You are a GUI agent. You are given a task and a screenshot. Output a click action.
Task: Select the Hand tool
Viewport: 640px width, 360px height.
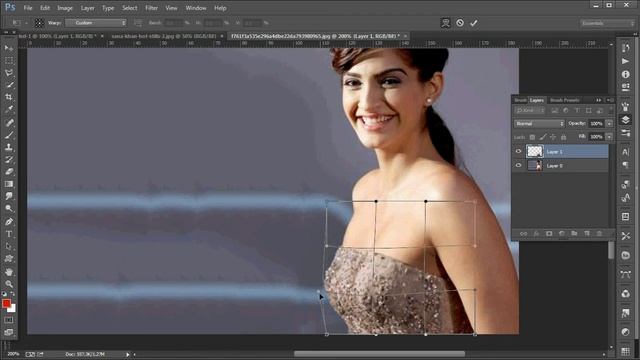point(9,272)
